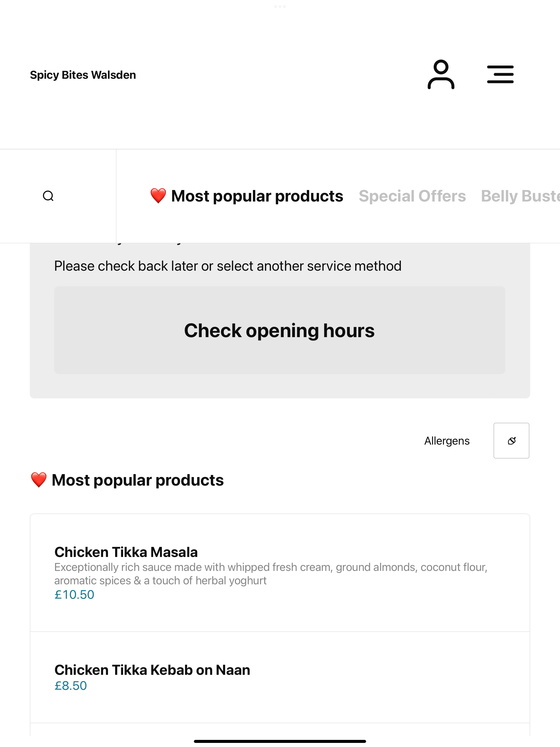
Task: Click the Allergens label
Action: click(447, 441)
